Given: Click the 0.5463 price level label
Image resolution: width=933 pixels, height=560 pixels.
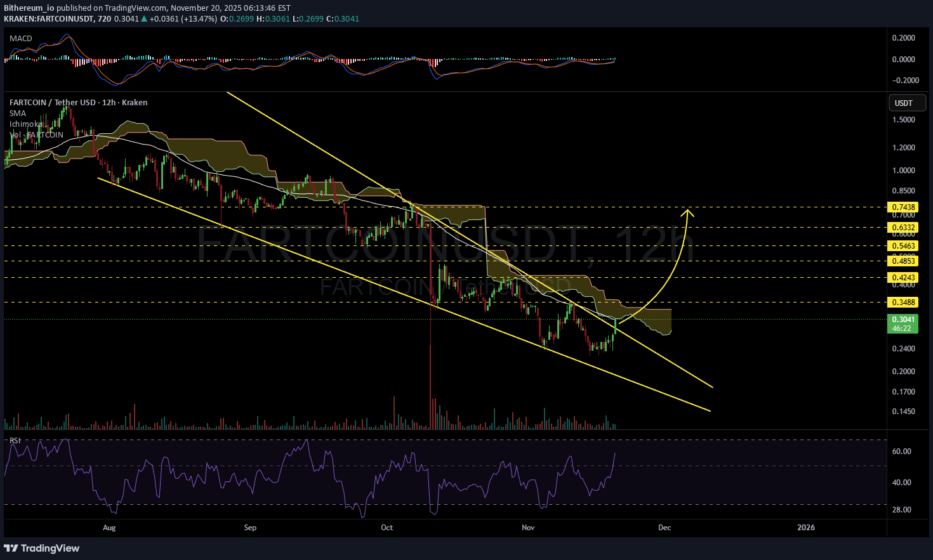Looking at the screenshot, I should point(904,246).
